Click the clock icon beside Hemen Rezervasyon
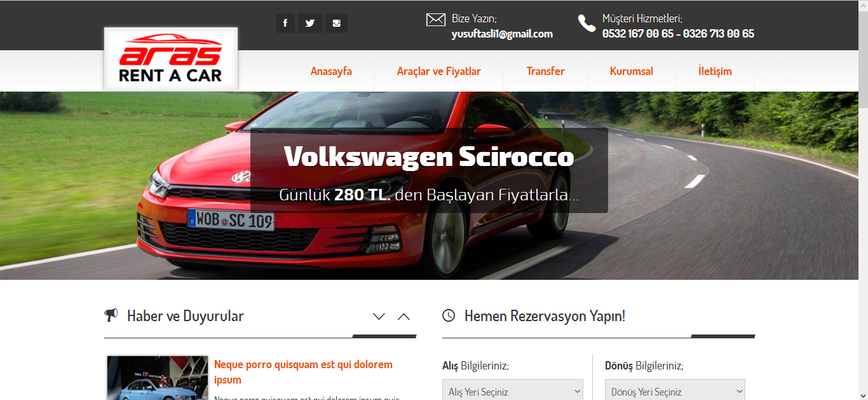Image resolution: width=868 pixels, height=400 pixels. click(x=449, y=315)
